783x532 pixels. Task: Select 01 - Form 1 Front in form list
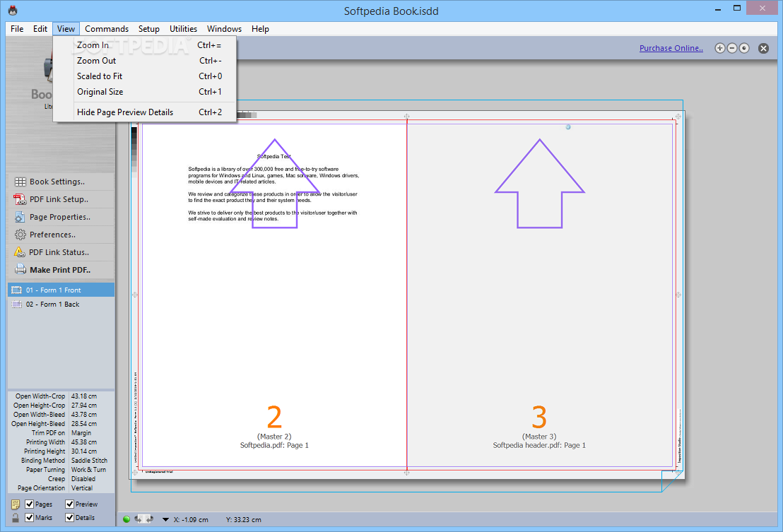(61, 290)
